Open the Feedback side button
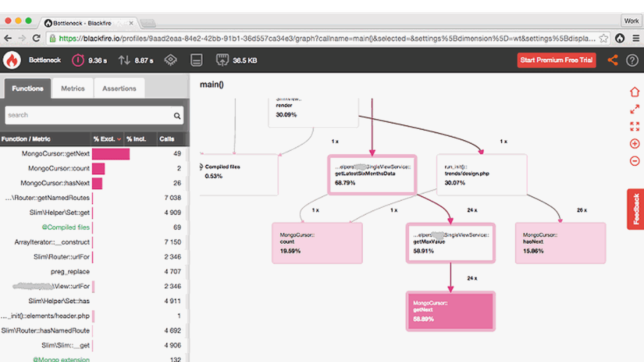 pyautogui.click(x=636, y=209)
